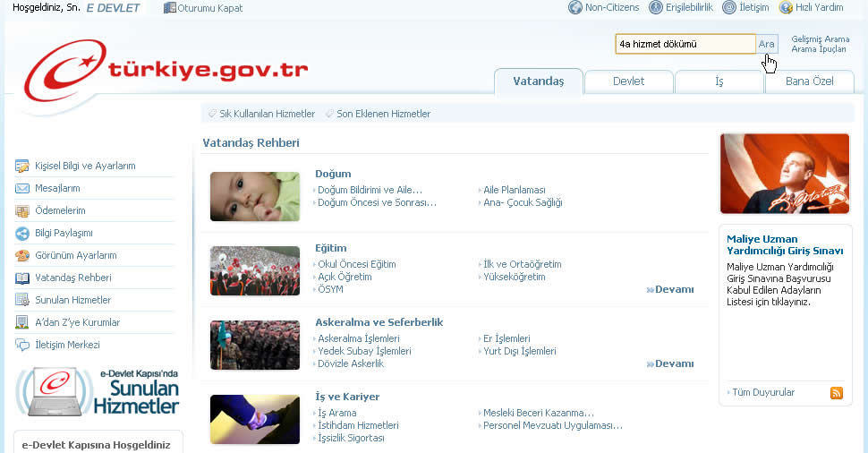Click the Kişisel Bilgi ve Ayarlarım sidebar icon
Screen dimensions: 868x453
click(22, 166)
